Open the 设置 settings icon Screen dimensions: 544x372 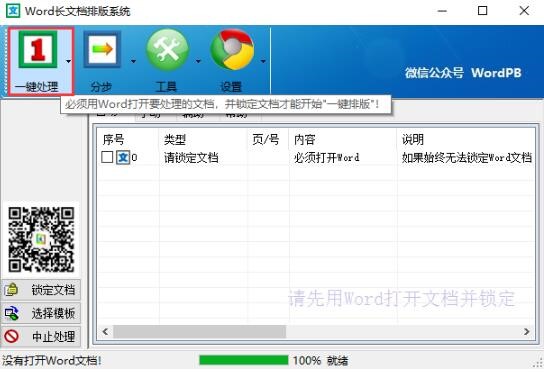tap(232, 50)
